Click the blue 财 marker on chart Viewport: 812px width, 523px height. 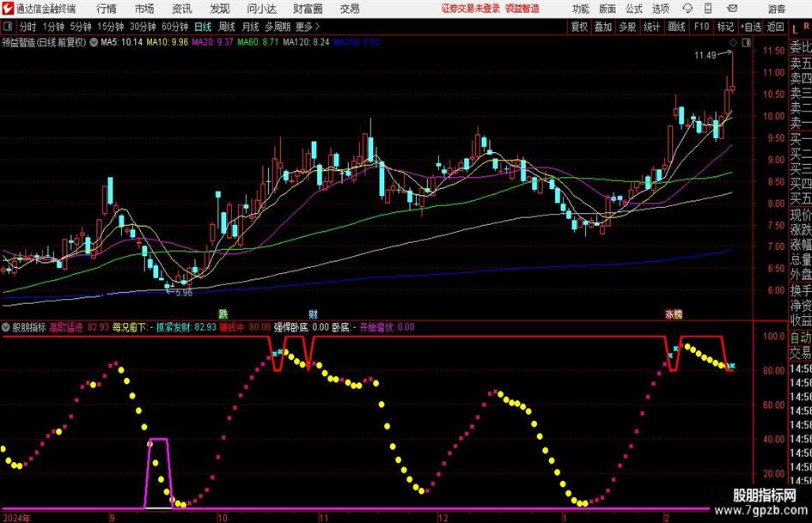pos(314,313)
